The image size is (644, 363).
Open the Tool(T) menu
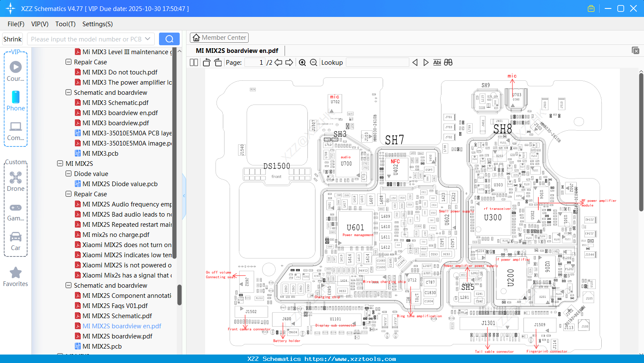pos(65,24)
